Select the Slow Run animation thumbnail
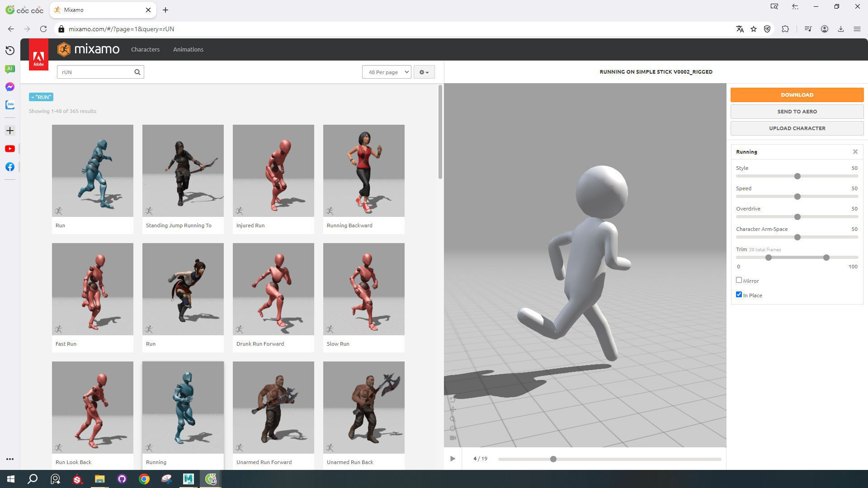868x488 pixels. point(364,289)
